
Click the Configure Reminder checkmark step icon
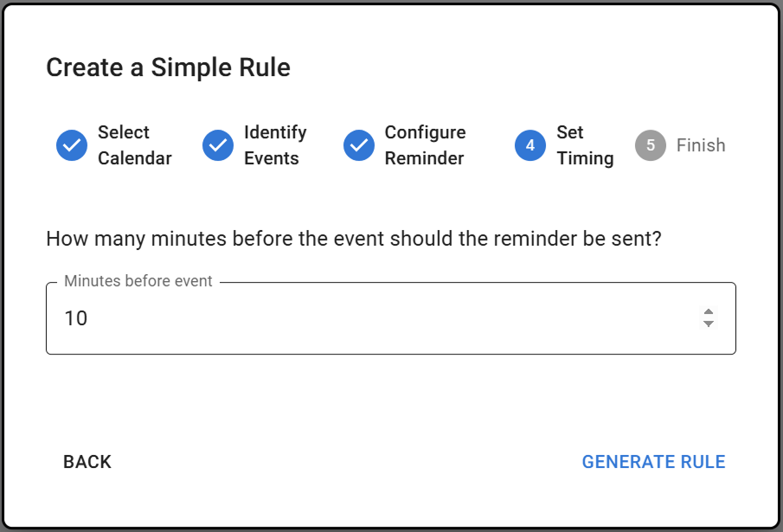(359, 145)
